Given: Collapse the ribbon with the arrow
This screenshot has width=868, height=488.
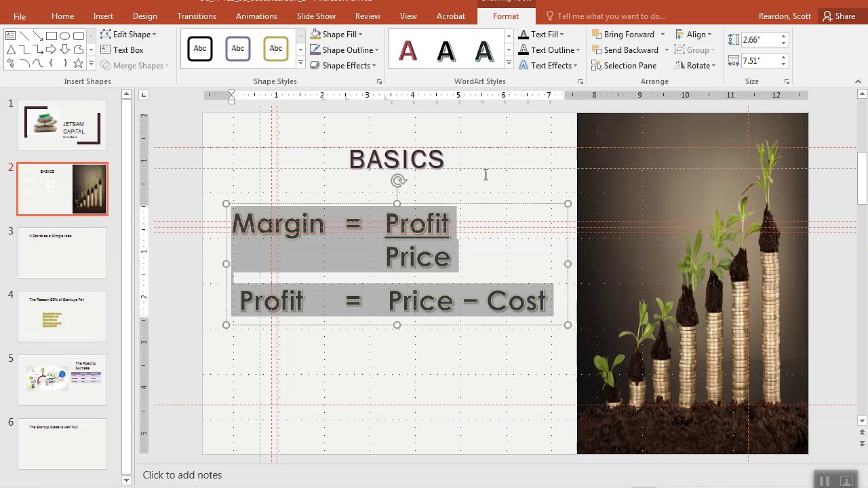Looking at the screenshot, I should click(858, 81).
